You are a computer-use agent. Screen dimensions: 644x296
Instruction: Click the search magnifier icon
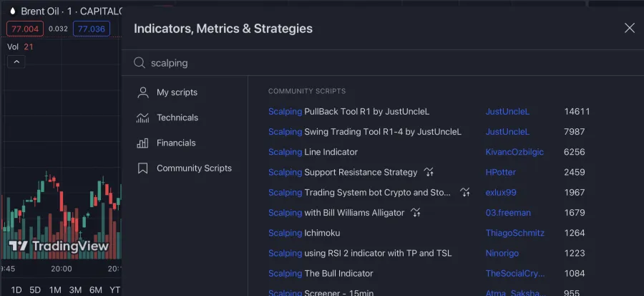coord(140,63)
